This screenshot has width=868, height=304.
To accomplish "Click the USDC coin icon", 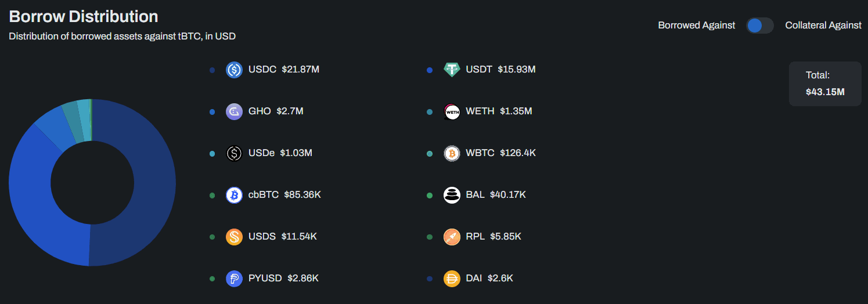I will [234, 70].
